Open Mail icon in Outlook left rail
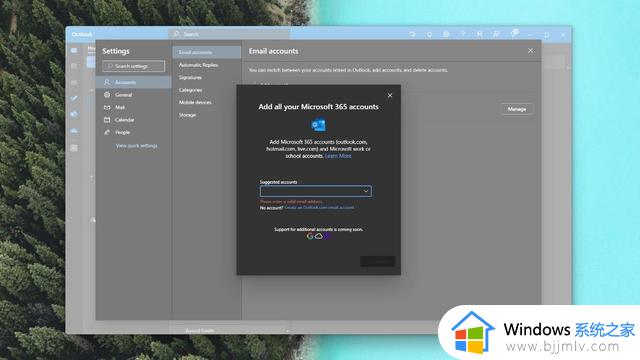 point(74,50)
